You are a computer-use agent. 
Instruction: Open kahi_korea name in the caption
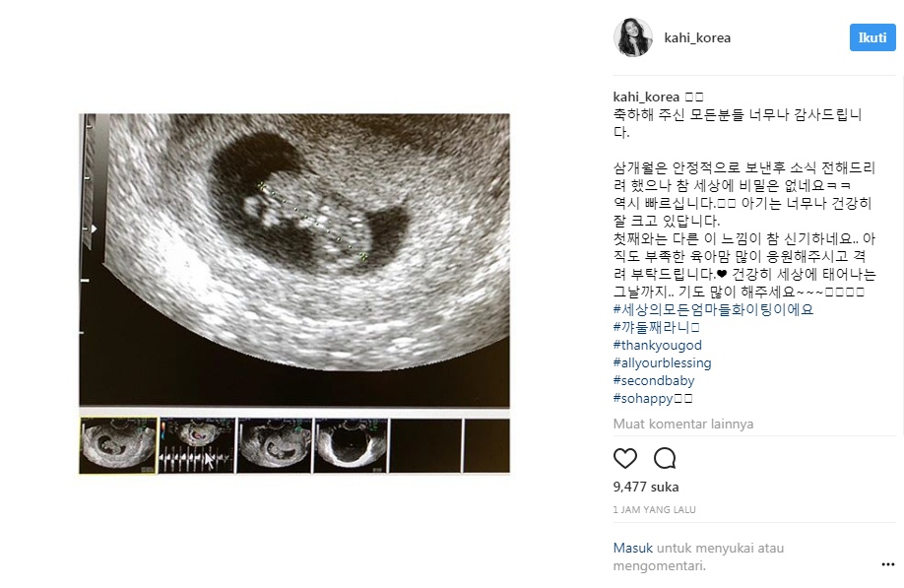(646, 97)
